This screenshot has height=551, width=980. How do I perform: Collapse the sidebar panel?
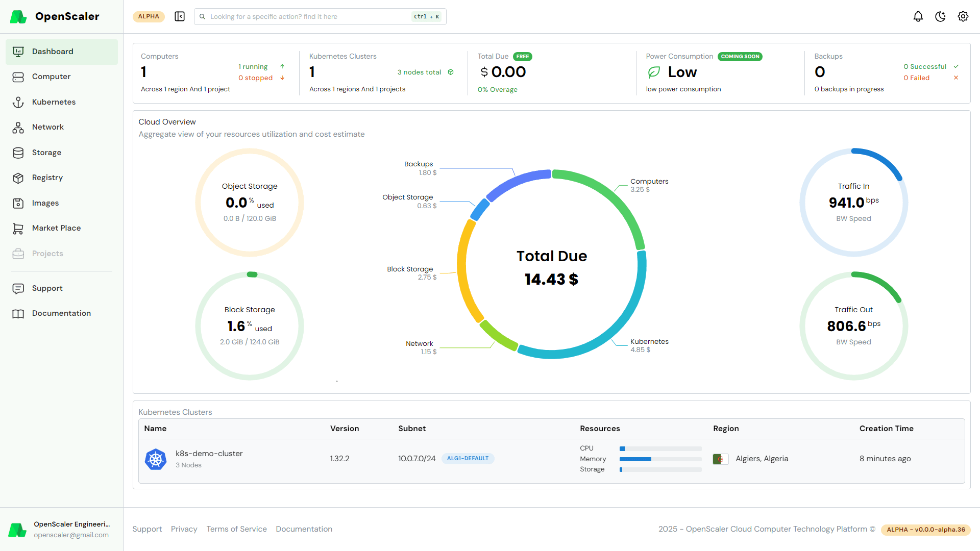point(180,16)
